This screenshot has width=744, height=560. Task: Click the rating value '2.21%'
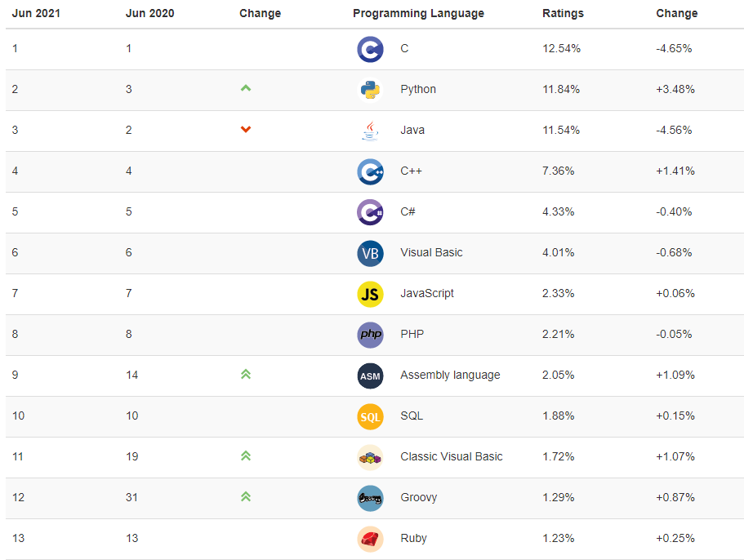(559, 334)
